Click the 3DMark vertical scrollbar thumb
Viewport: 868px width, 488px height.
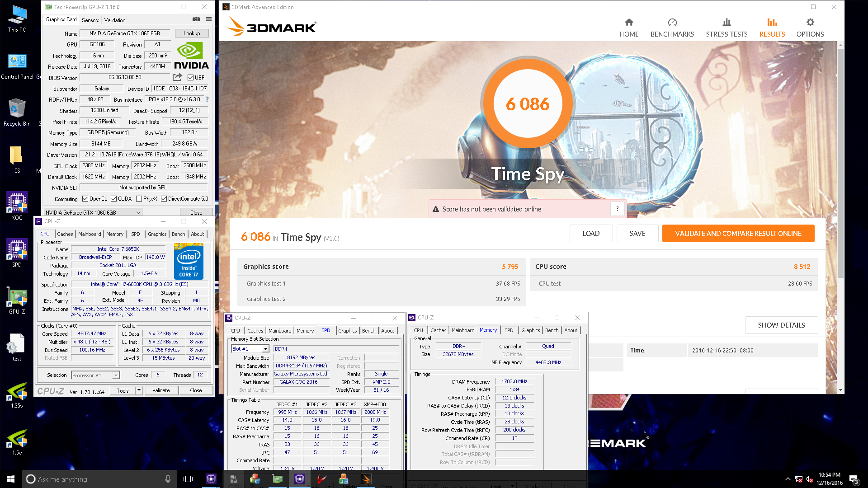tap(840, 163)
